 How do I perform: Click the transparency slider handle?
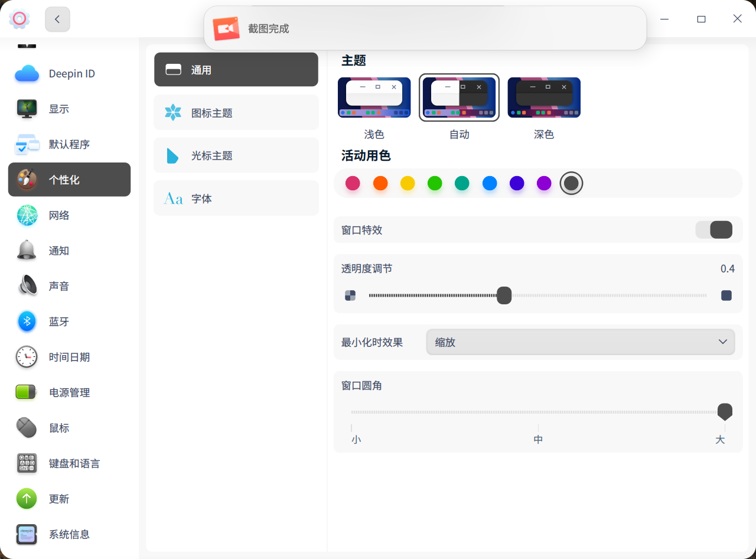click(504, 295)
